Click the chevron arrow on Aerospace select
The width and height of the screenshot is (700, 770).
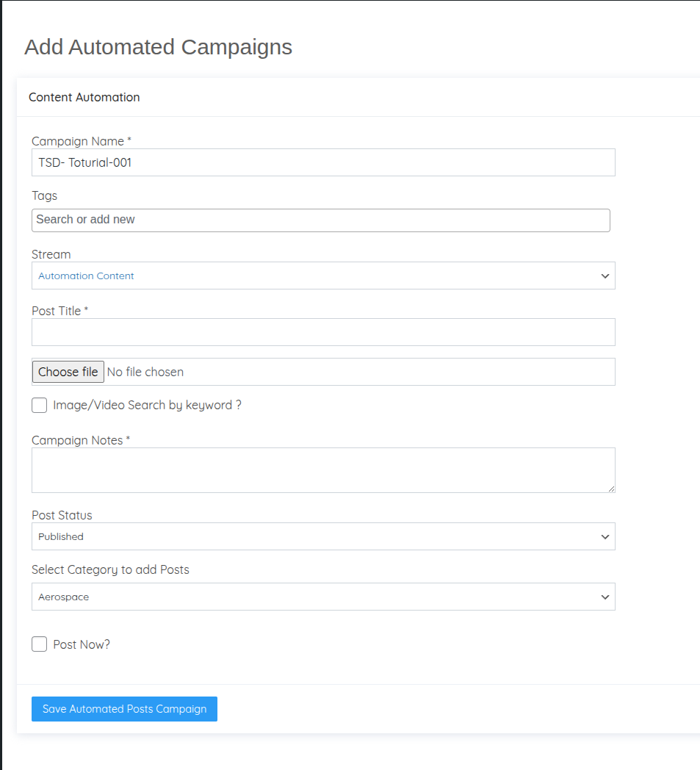pos(605,597)
